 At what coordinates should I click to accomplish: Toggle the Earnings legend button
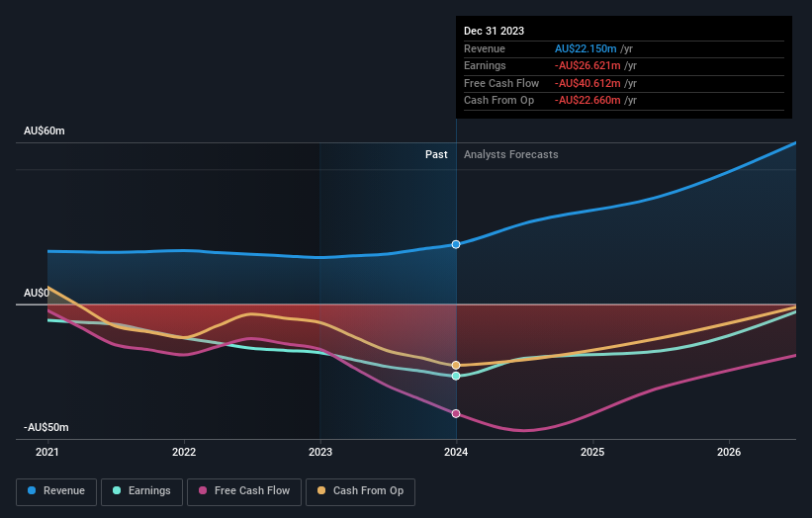pyautogui.click(x=141, y=491)
